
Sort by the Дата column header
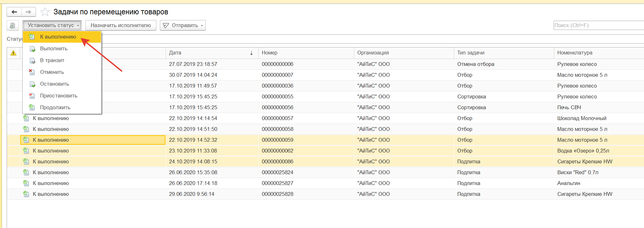click(x=212, y=53)
